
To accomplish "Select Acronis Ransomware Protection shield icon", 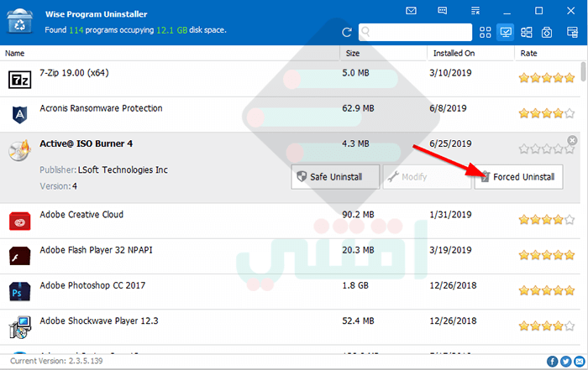I will pyautogui.click(x=19, y=115).
